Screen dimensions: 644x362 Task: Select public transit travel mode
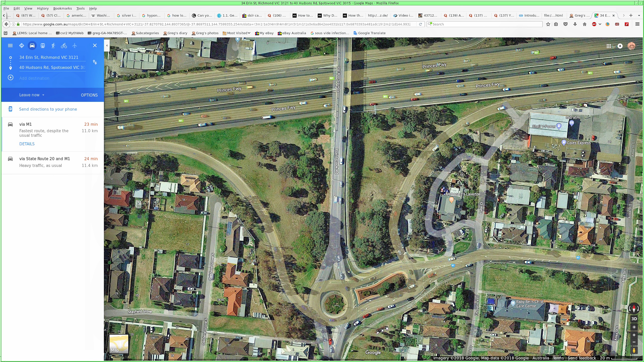tap(43, 46)
